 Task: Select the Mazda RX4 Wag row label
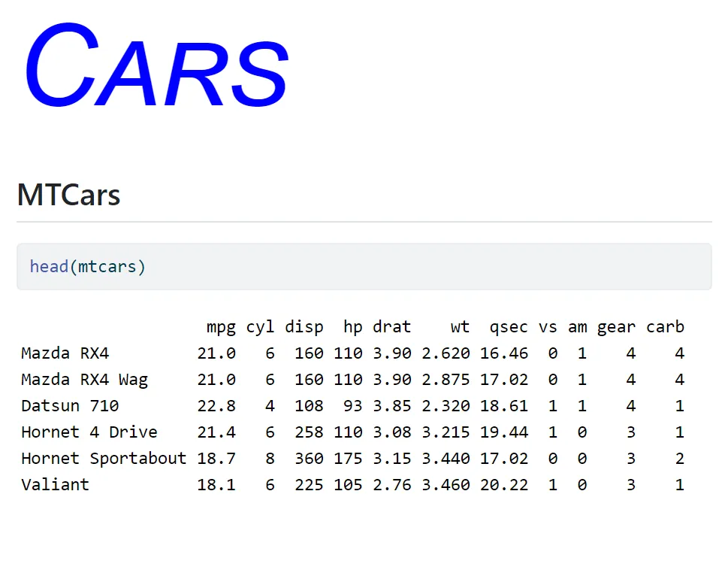[x=84, y=380]
